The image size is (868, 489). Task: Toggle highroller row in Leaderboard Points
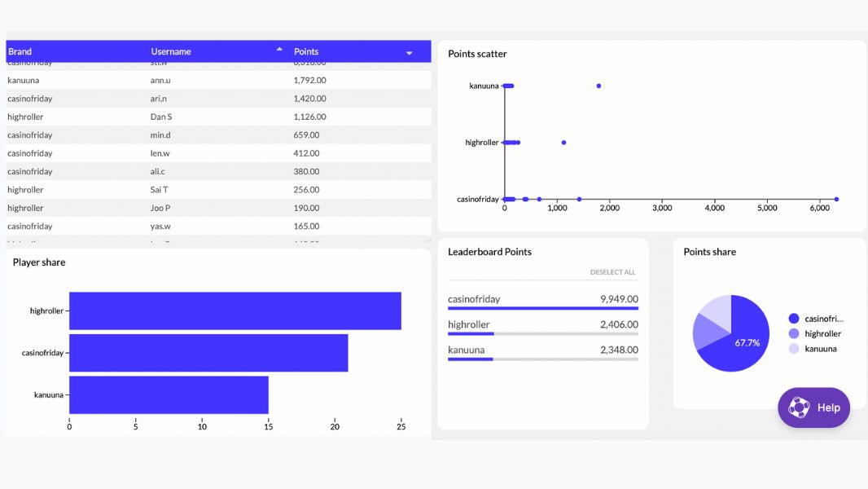(543, 325)
